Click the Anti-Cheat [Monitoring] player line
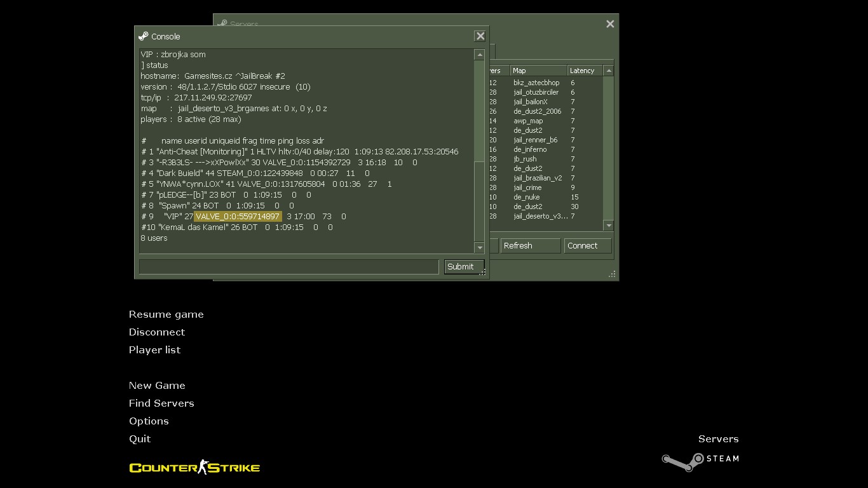The height and width of the screenshot is (488, 868). pyautogui.click(x=300, y=152)
